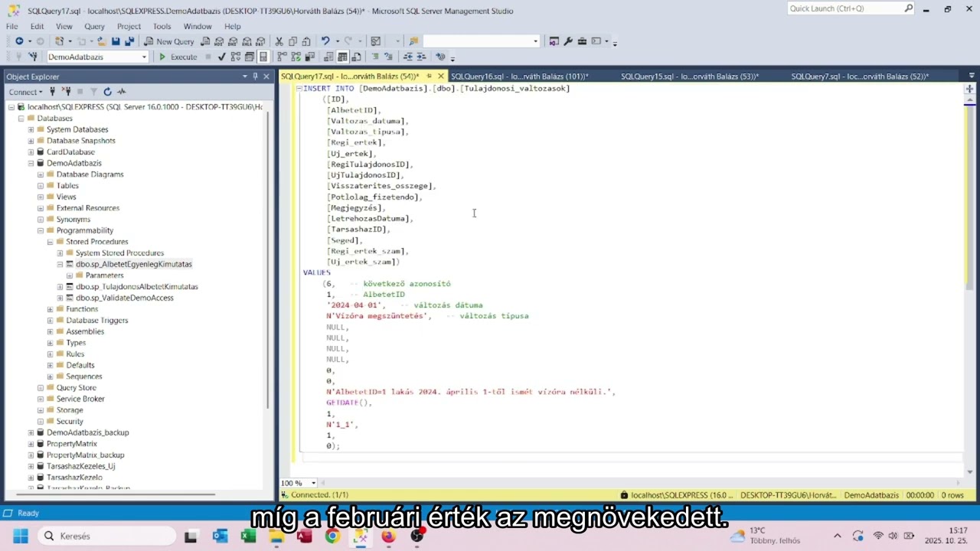
Task: Click the Comment out selected lines icon
Action: [375, 57]
